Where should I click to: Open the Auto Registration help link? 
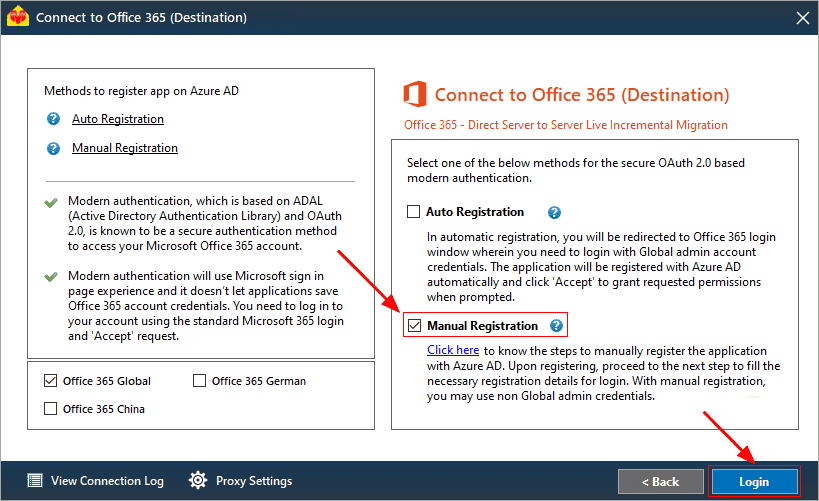click(x=118, y=119)
